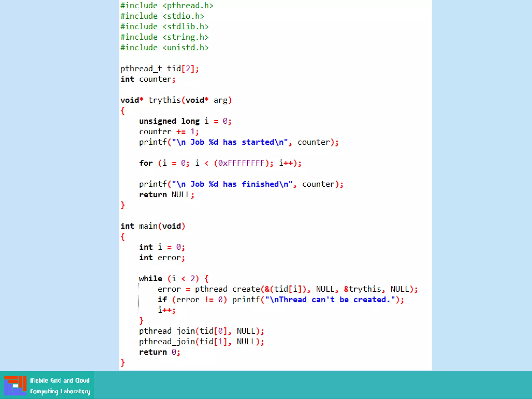Click 'pthread_join(tid[0], NULL);' line
The height and width of the screenshot is (399, 532).
201,331
